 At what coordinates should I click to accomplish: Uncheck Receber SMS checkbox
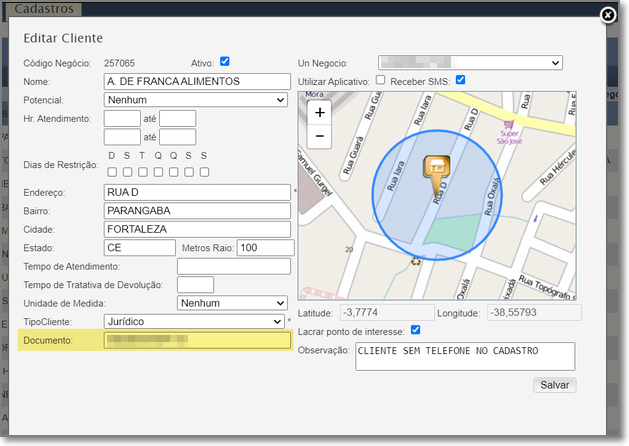tap(461, 80)
